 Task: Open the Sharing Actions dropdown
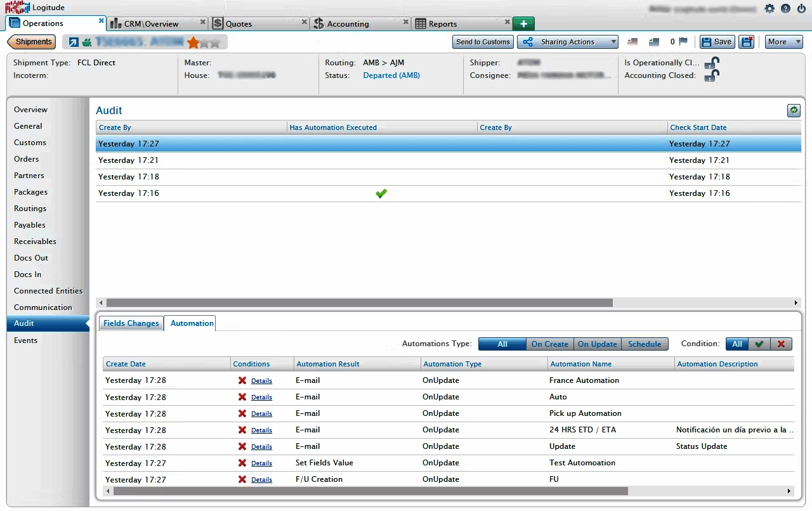(x=567, y=41)
